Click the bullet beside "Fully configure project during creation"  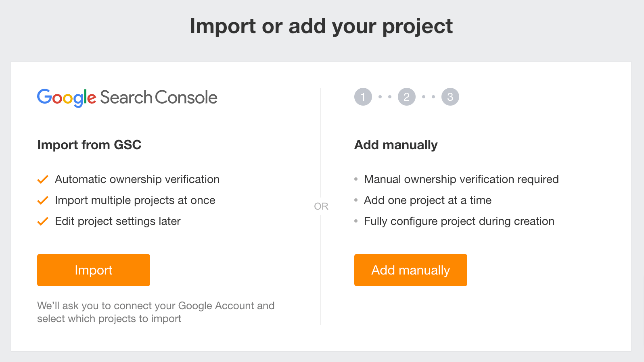356,221
